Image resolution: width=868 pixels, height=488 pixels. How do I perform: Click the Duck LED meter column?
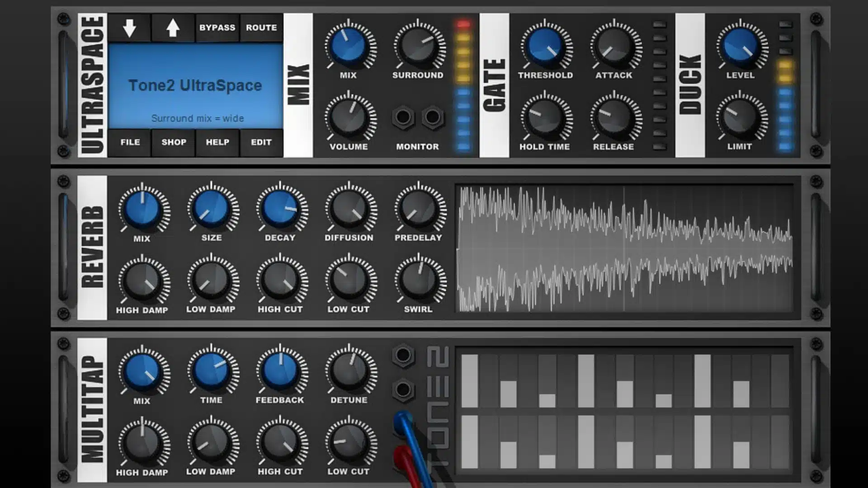click(785, 85)
